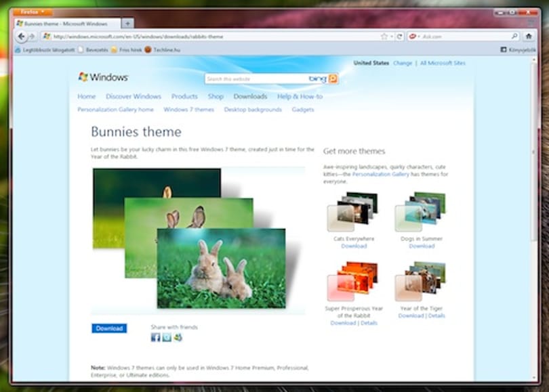
Task: Click the front bunnies wallpaper preview
Action: [x=221, y=268]
